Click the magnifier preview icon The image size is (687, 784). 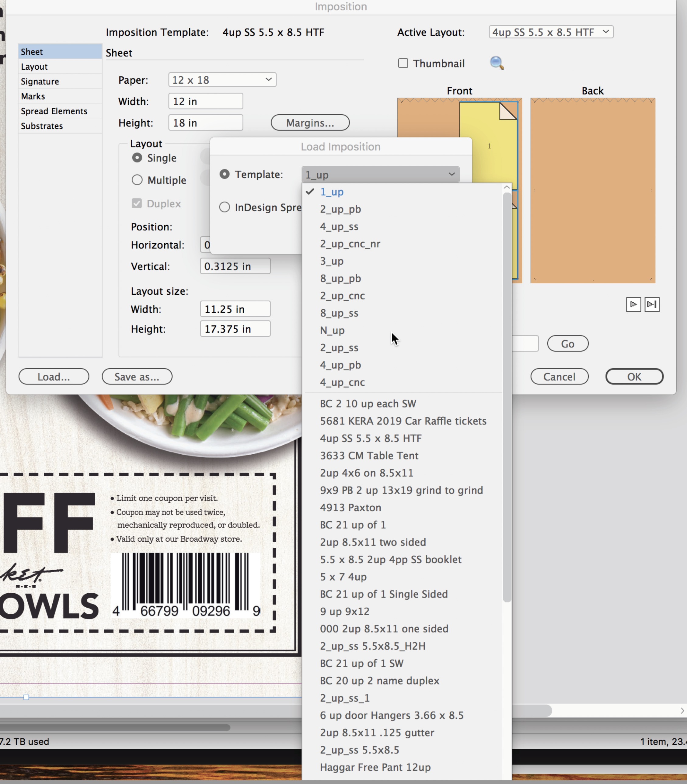[497, 63]
